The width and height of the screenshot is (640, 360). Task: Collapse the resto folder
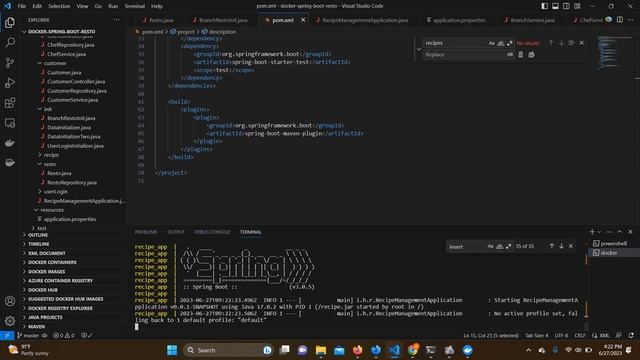click(47, 164)
